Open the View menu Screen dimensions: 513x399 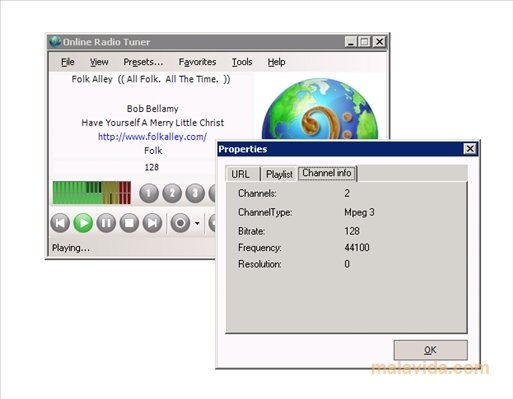click(99, 62)
